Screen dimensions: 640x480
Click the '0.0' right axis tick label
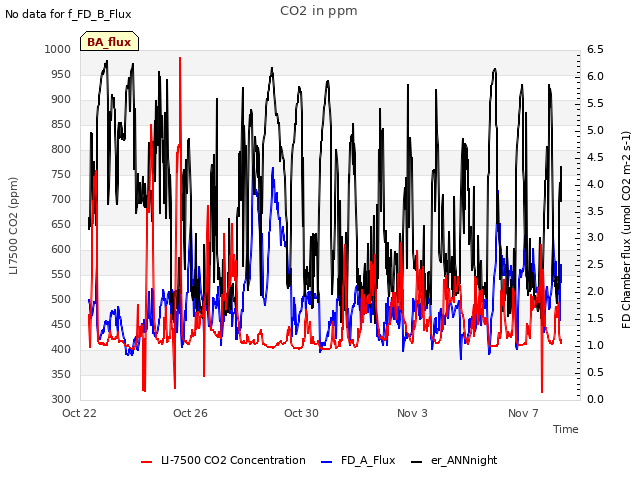596,399
